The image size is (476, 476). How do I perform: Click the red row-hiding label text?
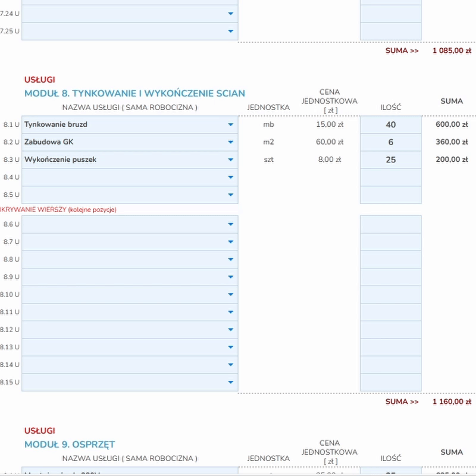[58, 209]
